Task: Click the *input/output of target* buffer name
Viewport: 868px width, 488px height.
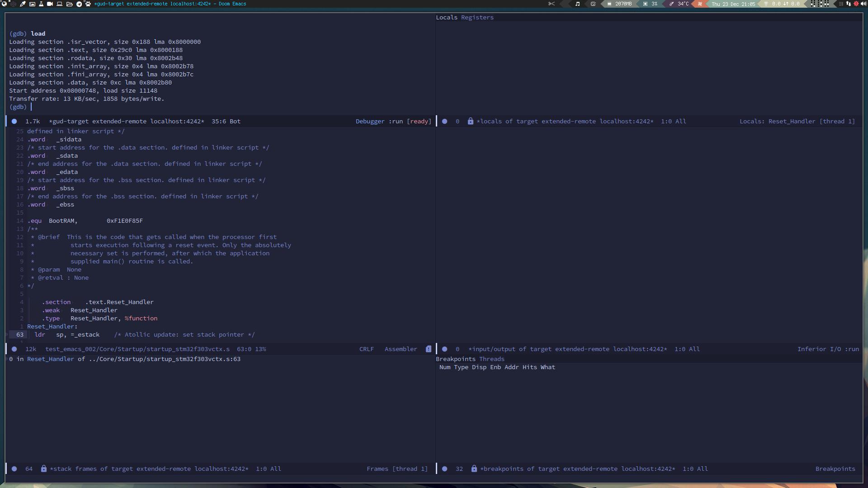Action: [568, 349]
